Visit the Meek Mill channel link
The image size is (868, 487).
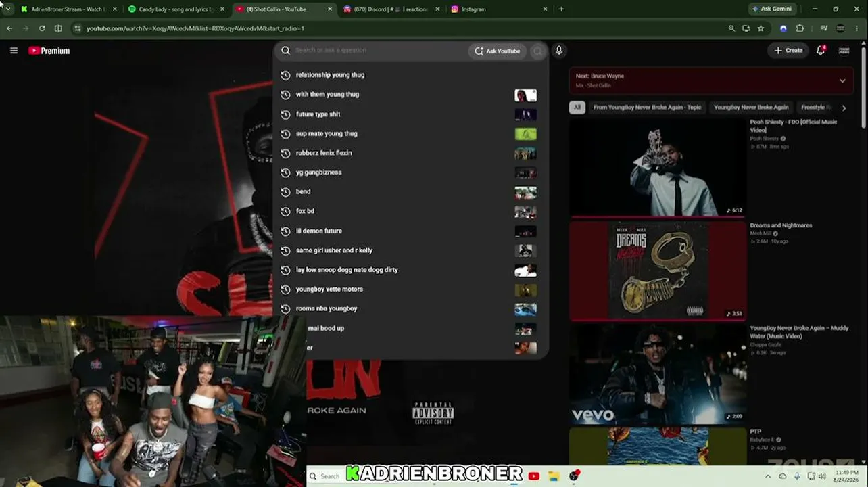coord(761,233)
